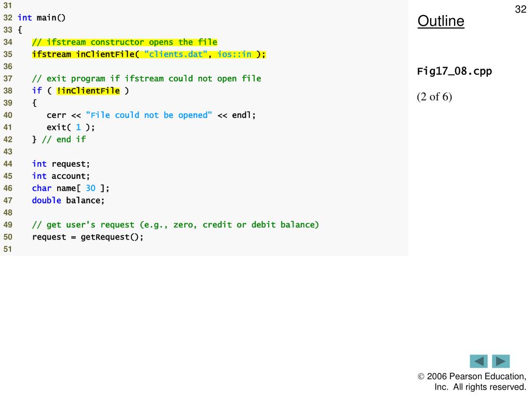The height and width of the screenshot is (399, 532).
Task: Click slide number 32 in corner
Action: (521, 9)
